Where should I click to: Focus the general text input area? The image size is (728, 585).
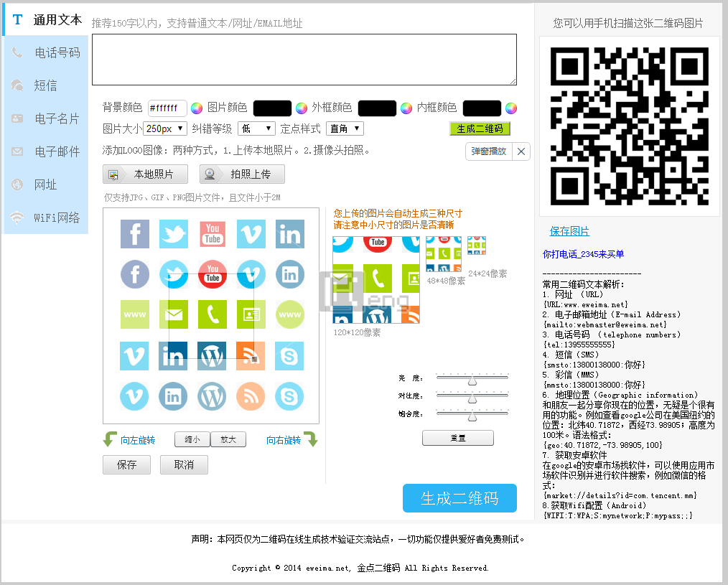pyautogui.click(x=304, y=60)
